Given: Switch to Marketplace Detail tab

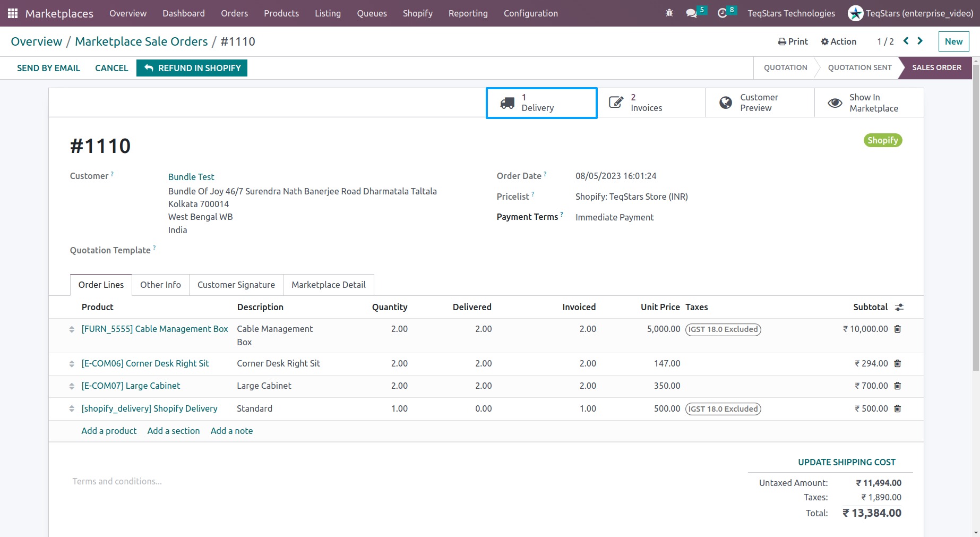Looking at the screenshot, I should point(329,285).
